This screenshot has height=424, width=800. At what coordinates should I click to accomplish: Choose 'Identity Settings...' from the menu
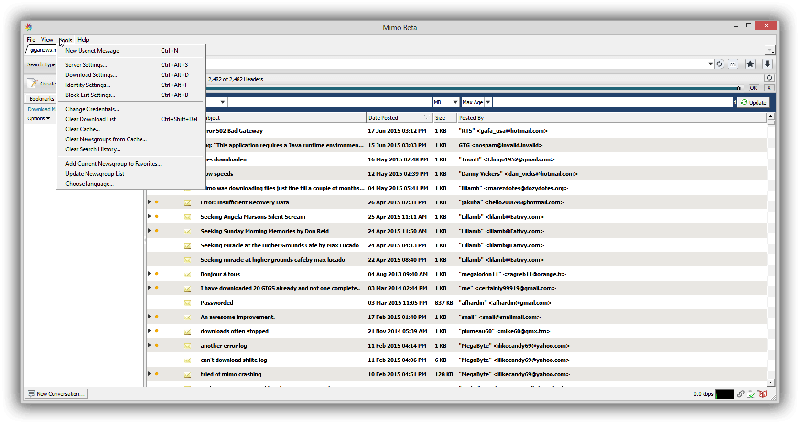[131, 85]
